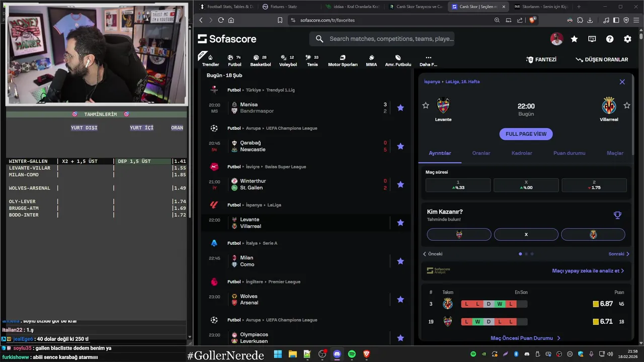Open the Wolves vs Arsenal match row
The height and width of the screenshot is (362, 644).
(x=305, y=299)
